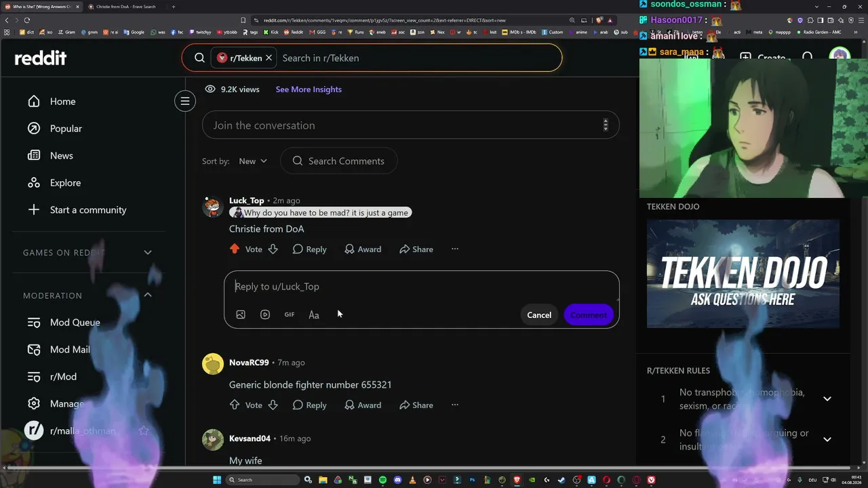Bookmark this page in the address bar
Image resolution: width=868 pixels, height=488 pixels.
click(242, 20)
